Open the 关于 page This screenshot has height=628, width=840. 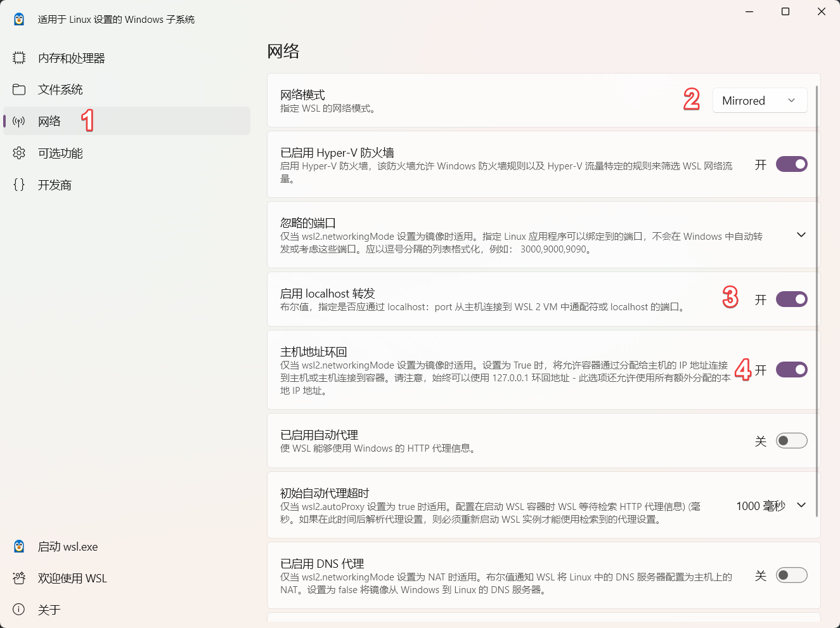coord(127,610)
